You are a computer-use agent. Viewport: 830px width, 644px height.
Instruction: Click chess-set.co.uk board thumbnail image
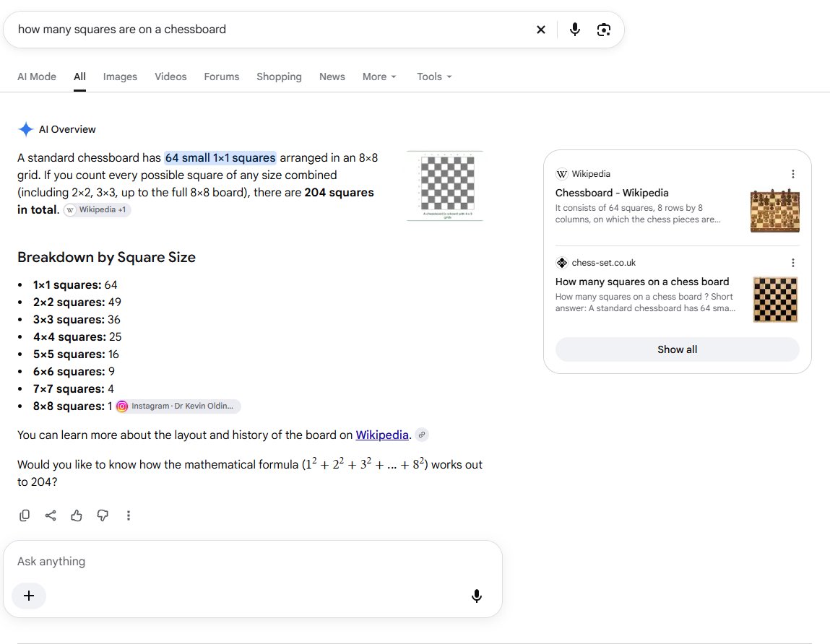[x=775, y=300]
